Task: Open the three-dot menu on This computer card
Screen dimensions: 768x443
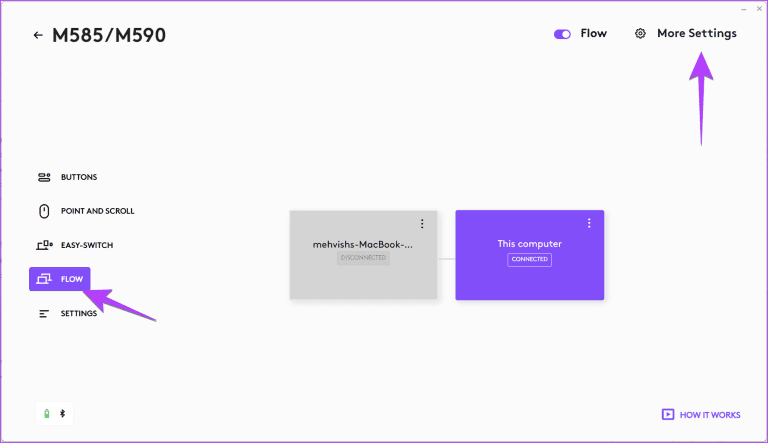Action: (x=589, y=223)
